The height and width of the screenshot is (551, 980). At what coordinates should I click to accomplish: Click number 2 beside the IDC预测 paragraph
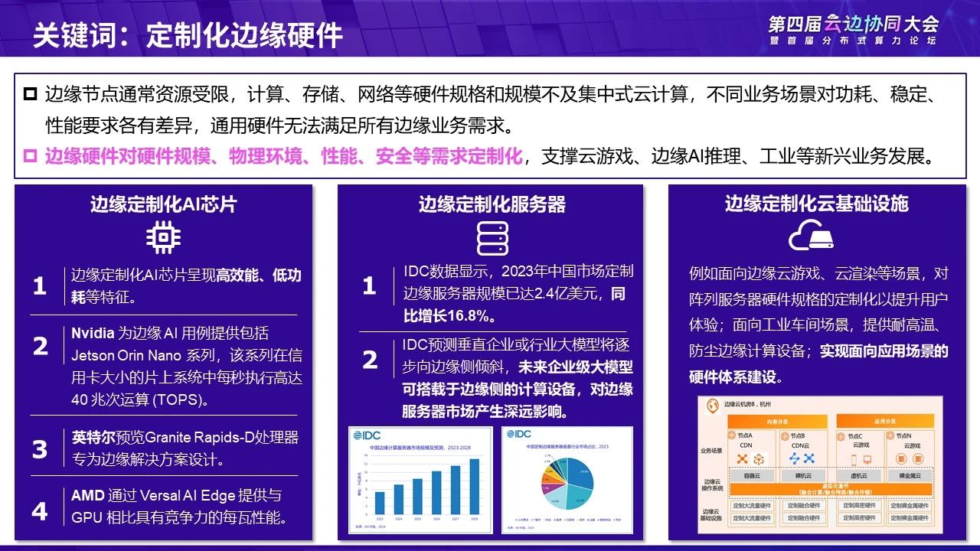pyautogui.click(x=370, y=360)
